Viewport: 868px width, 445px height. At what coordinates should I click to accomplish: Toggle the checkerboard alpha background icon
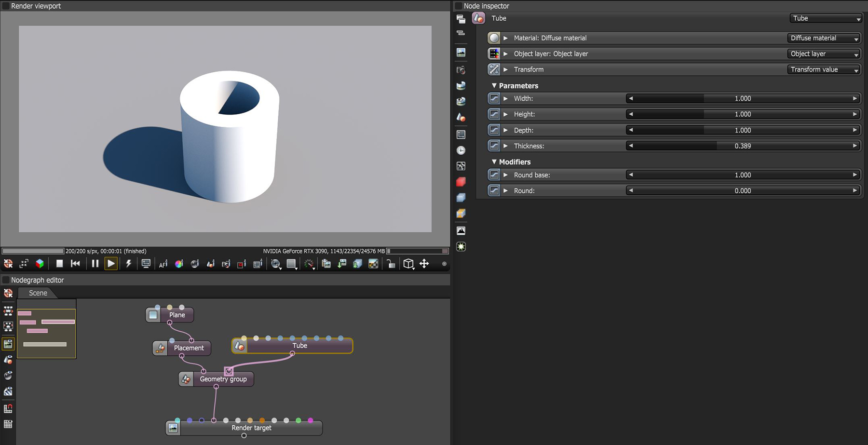click(x=373, y=264)
